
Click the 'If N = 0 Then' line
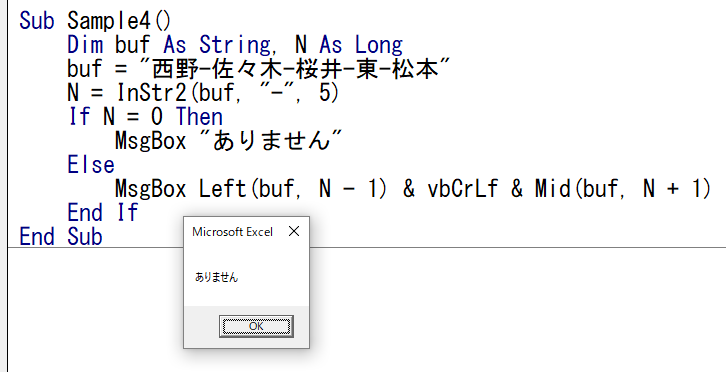tap(145, 116)
